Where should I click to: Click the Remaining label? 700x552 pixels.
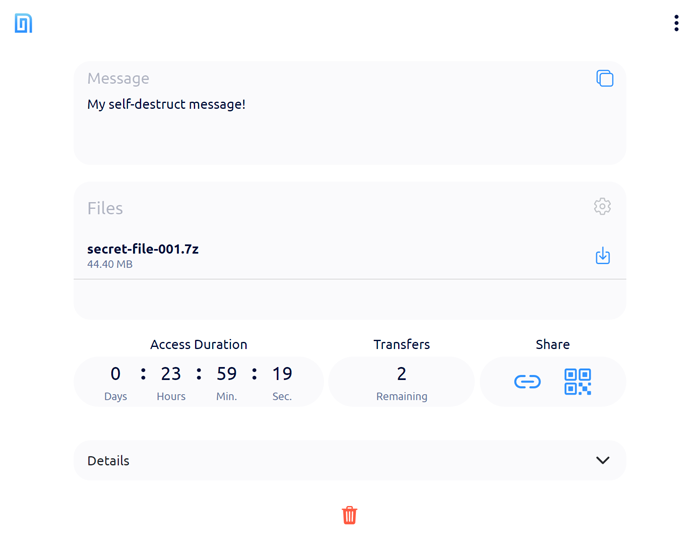click(x=402, y=397)
